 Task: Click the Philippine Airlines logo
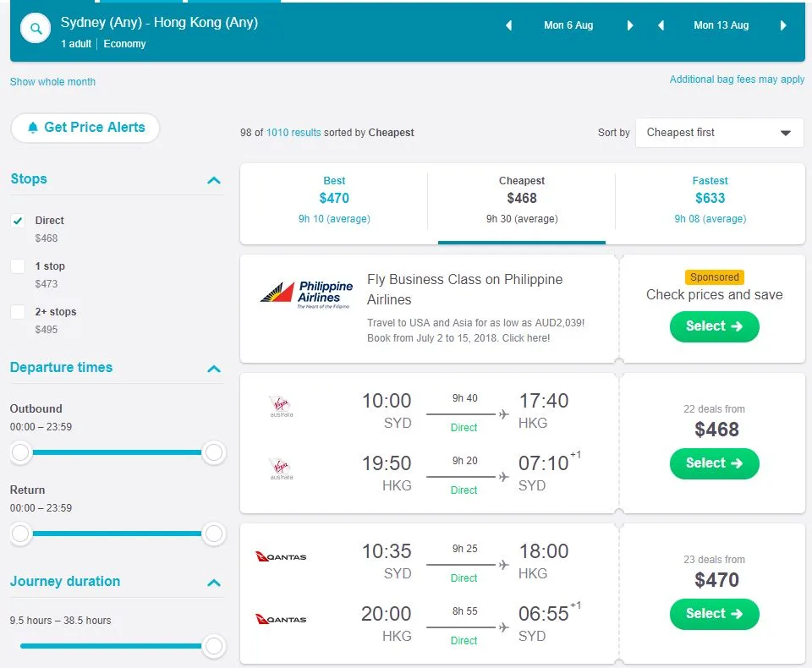(306, 295)
